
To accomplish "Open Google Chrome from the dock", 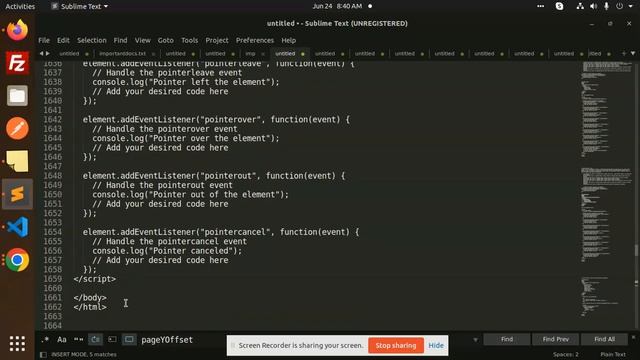I will [x=17, y=260].
